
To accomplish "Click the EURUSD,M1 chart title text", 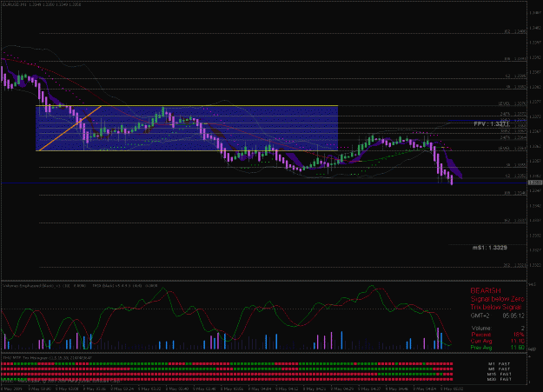I will pos(42,4).
